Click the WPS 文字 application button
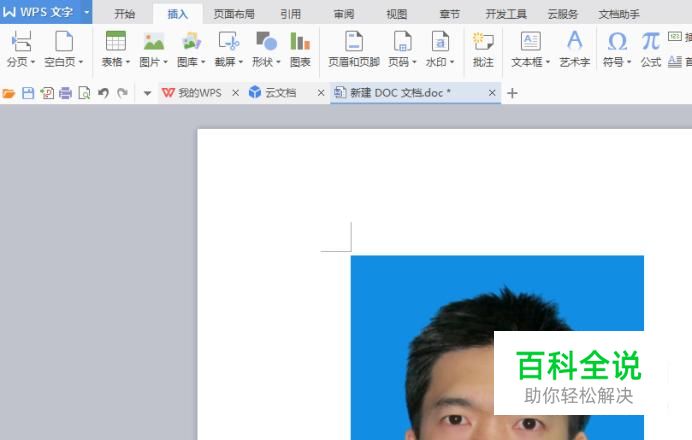 (40, 12)
